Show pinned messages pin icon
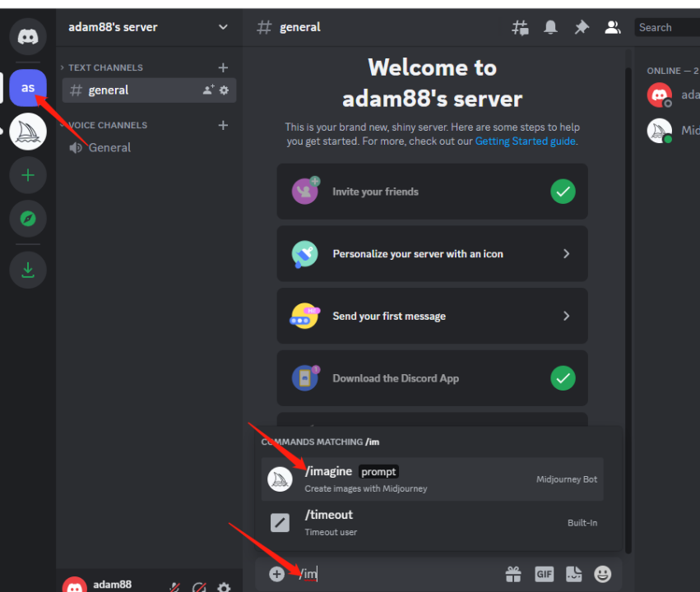The image size is (700, 592). (582, 28)
